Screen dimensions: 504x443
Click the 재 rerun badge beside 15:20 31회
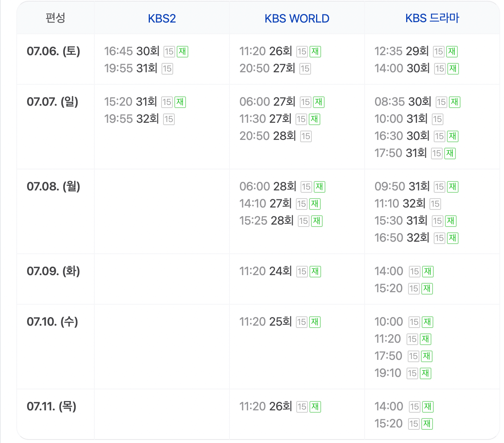click(180, 102)
